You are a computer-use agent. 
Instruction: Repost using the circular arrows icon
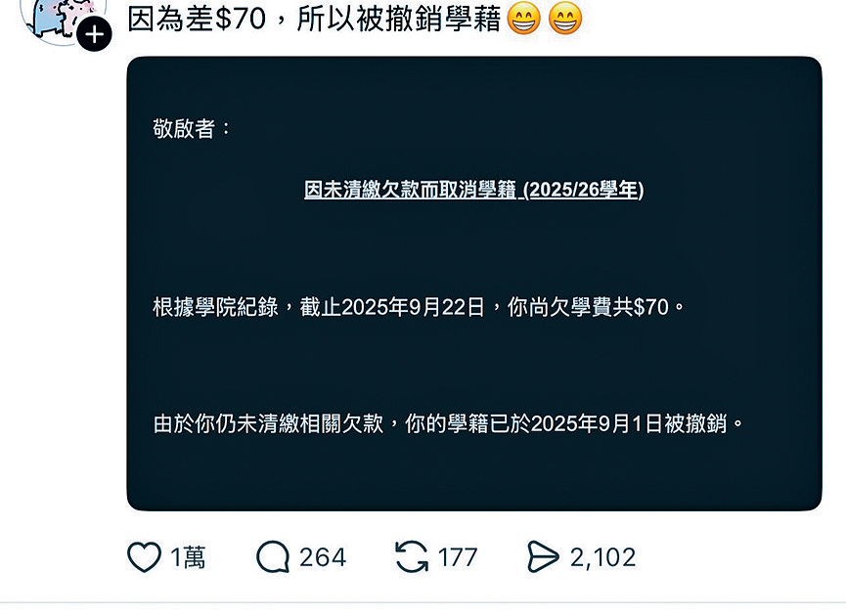(412, 557)
